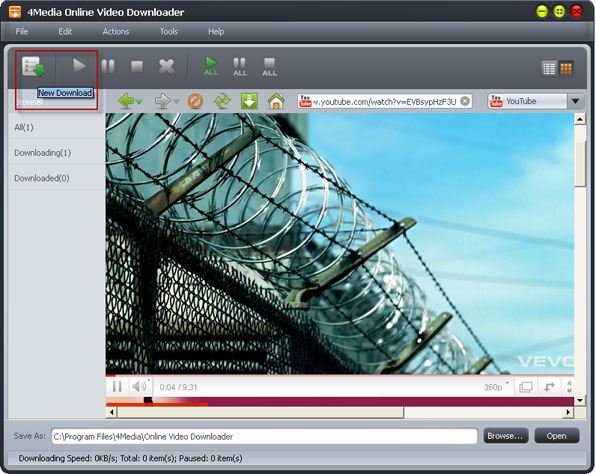This screenshot has height=474, width=596.
Task: Click the 4Media app logo icon
Action: point(15,12)
